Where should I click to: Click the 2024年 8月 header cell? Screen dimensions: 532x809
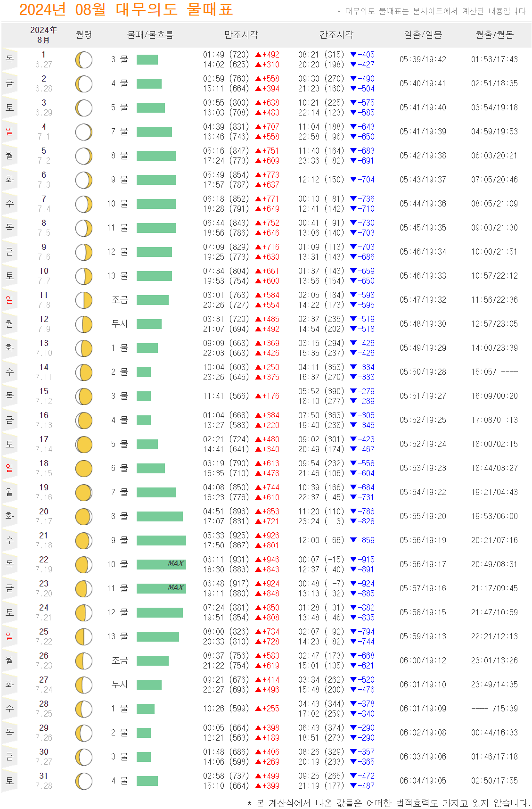44,35
